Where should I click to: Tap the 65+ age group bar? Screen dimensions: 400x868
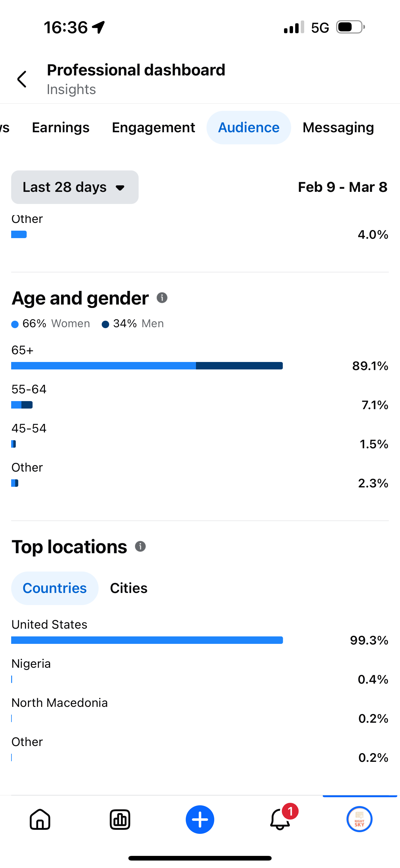(x=147, y=366)
